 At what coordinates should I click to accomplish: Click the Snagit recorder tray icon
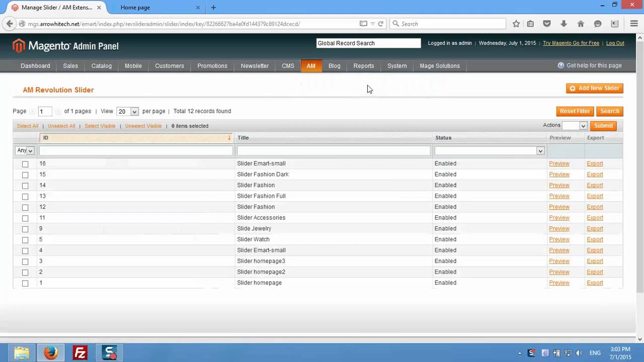pyautogui.click(x=531, y=353)
